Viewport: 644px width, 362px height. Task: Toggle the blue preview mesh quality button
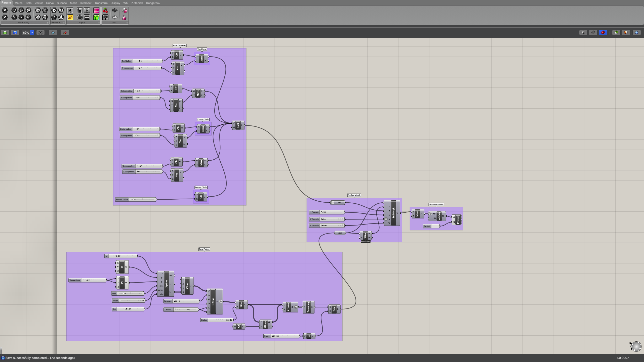[x=636, y=32]
